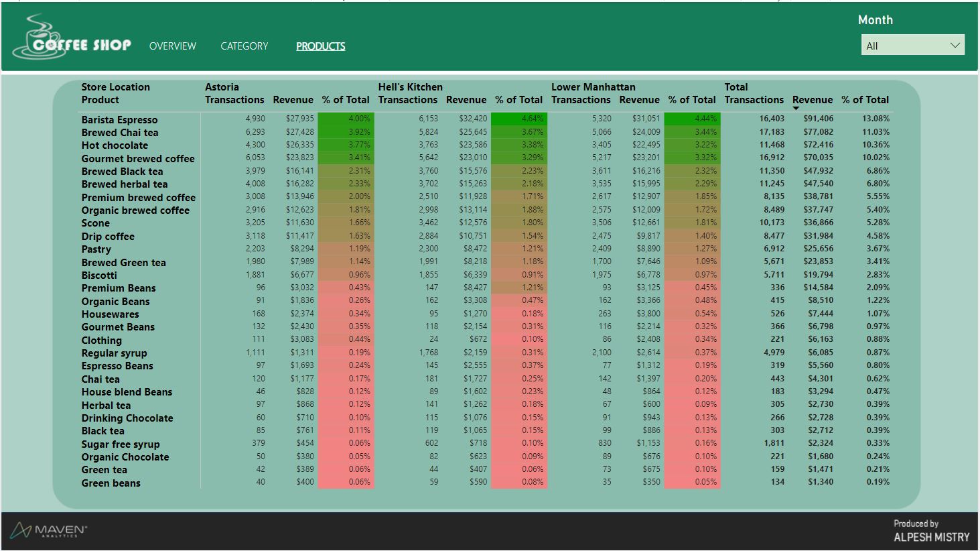980x551 pixels.
Task: Click the Maven Analytics logo
Action: pyautogui.click(x=49, y=531)
